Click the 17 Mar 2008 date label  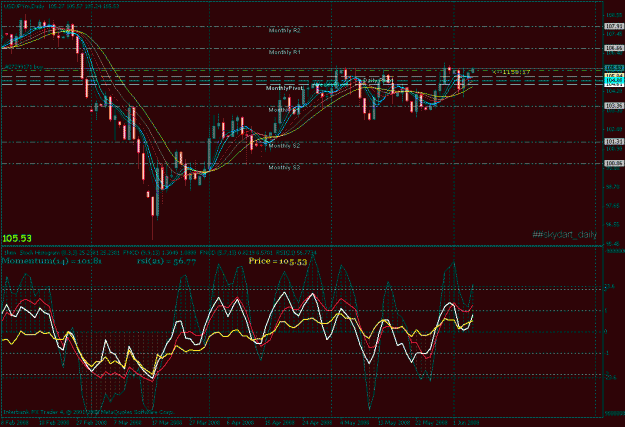pyautogui.click(x=166, y=423)
